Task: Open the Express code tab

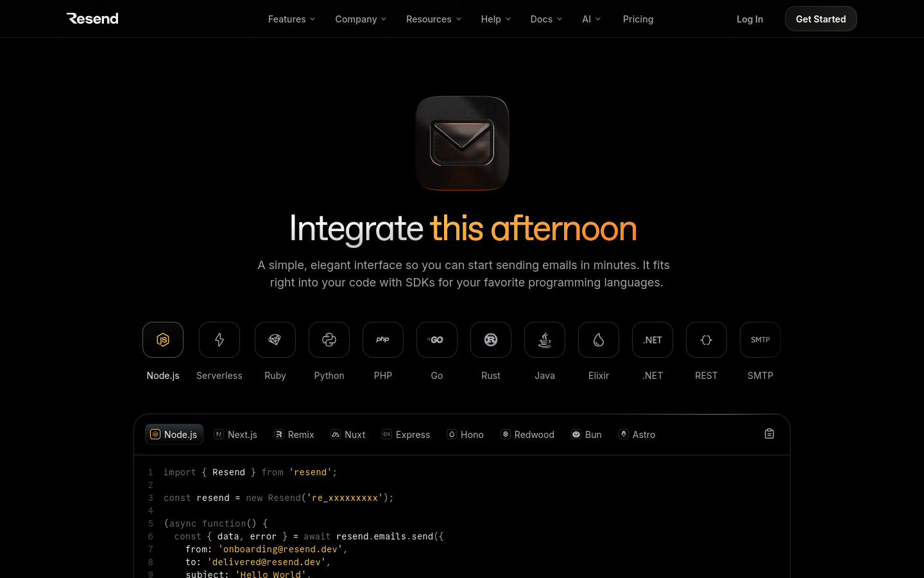Action: [x=406, y=435]
